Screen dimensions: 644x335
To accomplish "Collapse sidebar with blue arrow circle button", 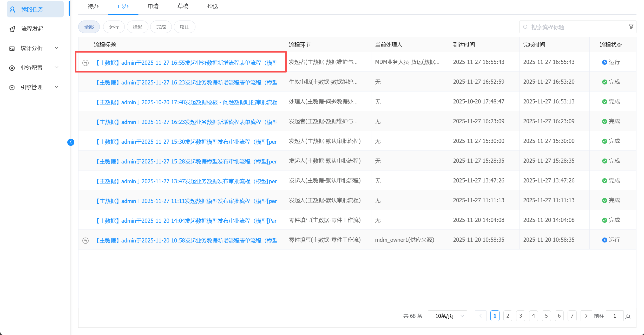I will tap(71, 142).
